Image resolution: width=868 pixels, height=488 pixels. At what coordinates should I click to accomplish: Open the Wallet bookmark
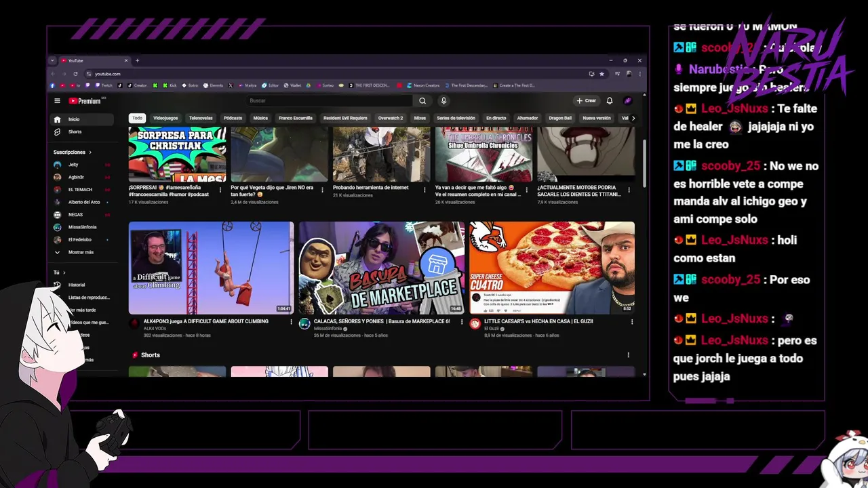pyautogui.click(x=292, y=85)
